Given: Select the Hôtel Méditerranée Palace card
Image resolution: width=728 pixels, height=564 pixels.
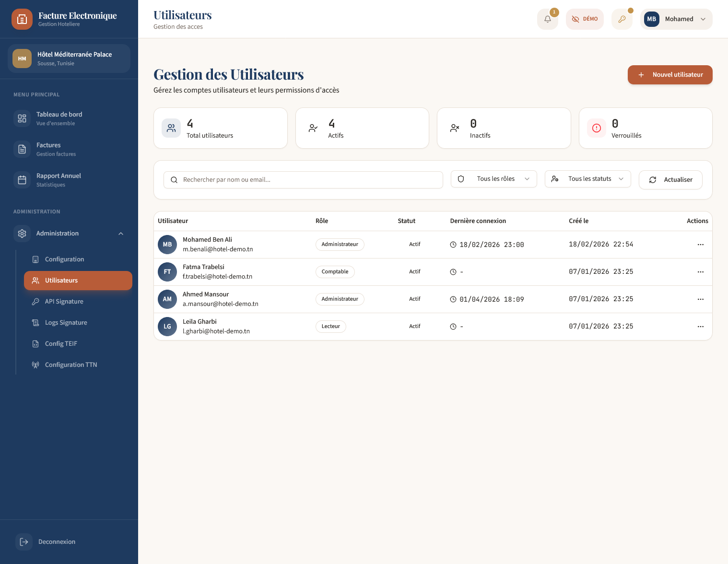Looking at the screenshot, I should pos(69,59).
